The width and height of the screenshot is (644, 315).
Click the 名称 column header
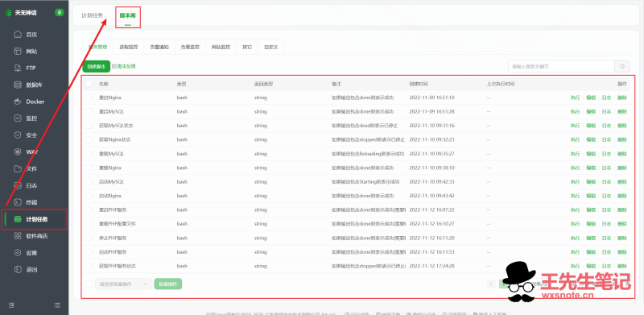(104, 84)
